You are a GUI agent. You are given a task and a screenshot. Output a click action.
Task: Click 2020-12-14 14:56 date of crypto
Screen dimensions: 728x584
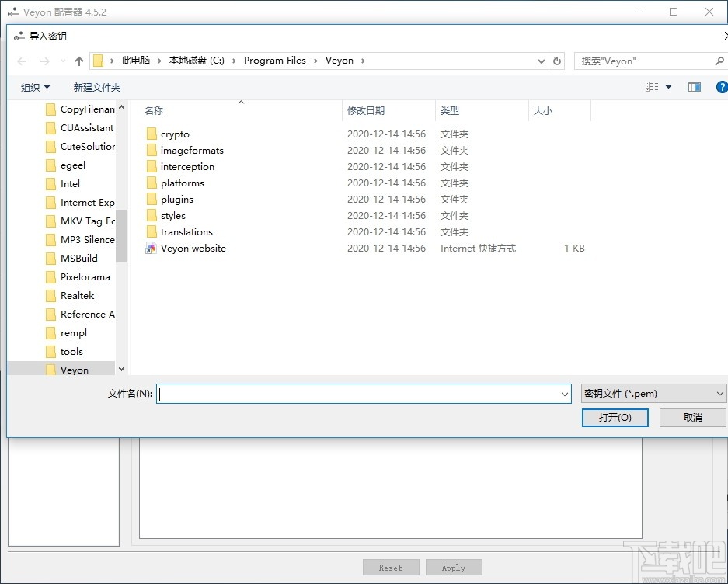point(386,134)
